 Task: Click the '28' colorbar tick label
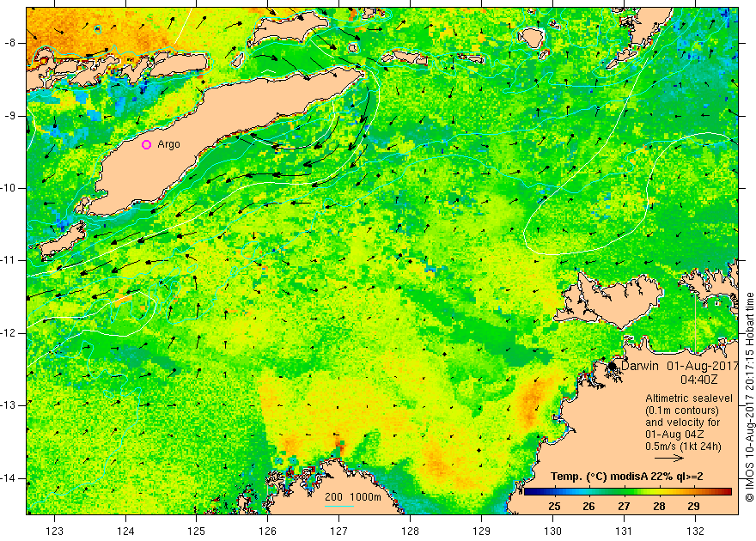659,506
